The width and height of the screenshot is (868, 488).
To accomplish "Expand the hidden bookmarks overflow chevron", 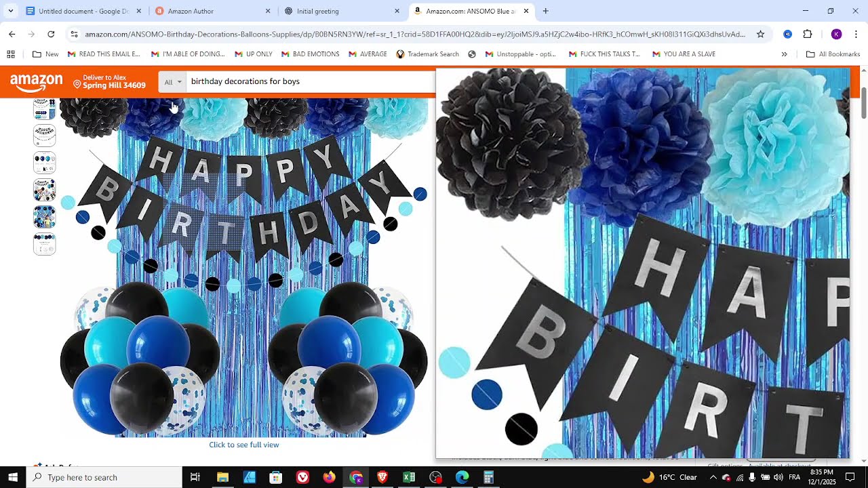I will (x=785, y=54).
